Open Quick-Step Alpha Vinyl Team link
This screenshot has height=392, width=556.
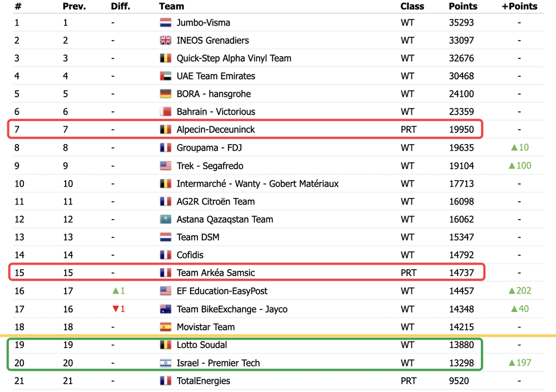(x=234, y=58)
